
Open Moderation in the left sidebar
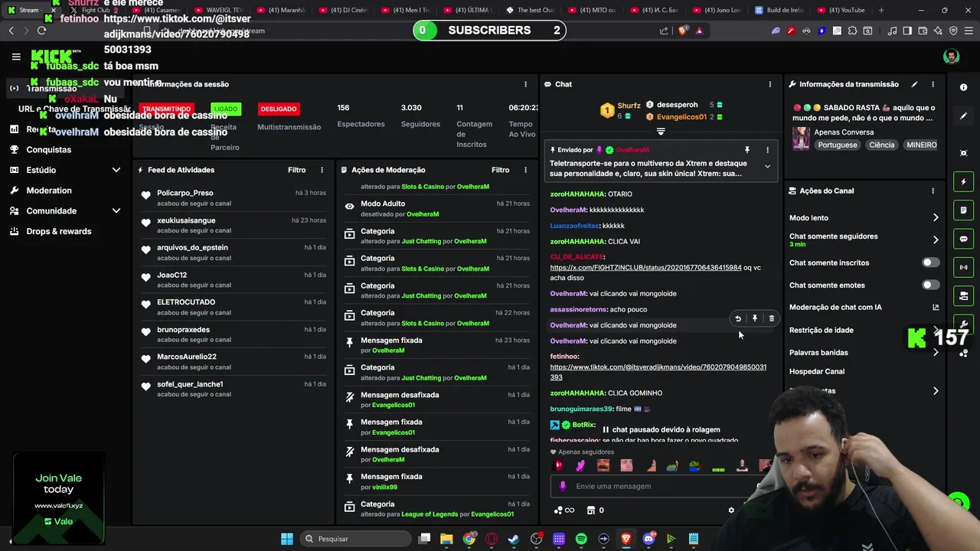click(x=49, y=191)
